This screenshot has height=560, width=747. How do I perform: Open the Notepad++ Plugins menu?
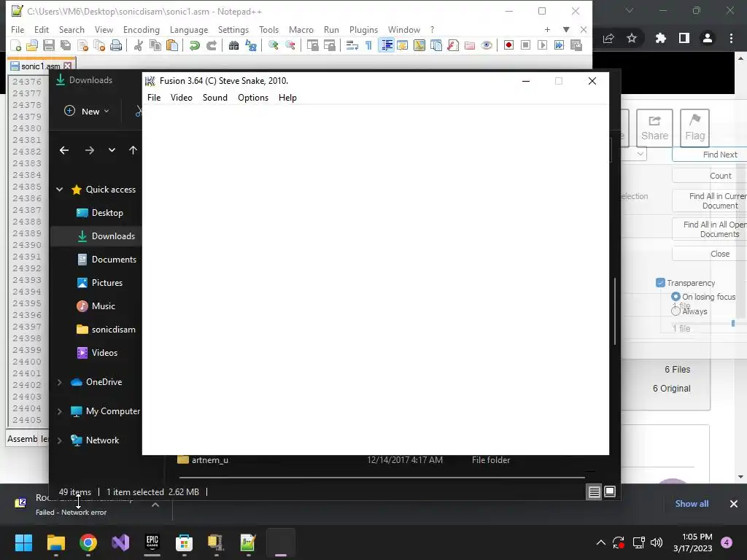point(363,29)
